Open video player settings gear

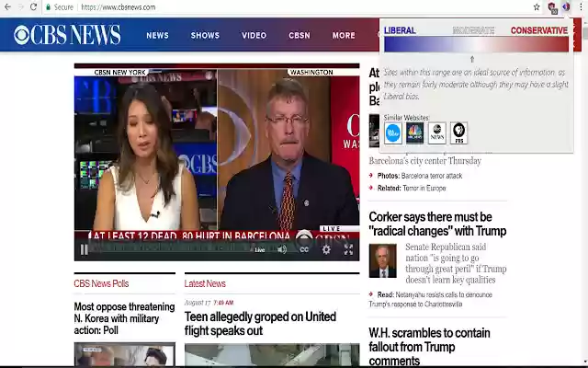[326, 249]
